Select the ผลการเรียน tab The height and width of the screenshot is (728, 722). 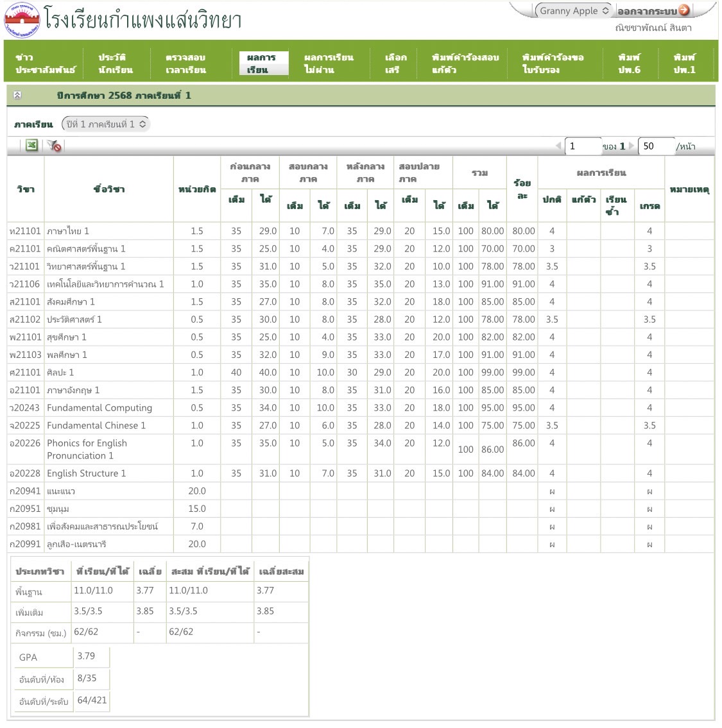(x=261, y=63)
